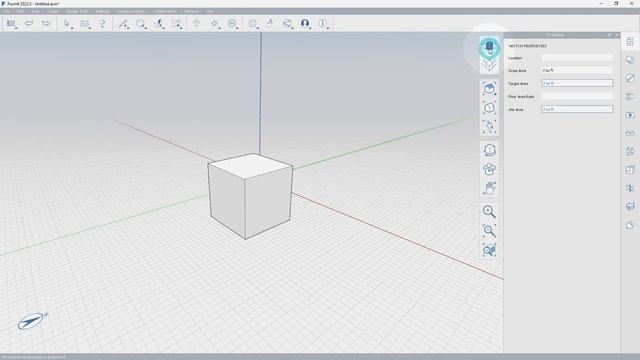
Task: Click the Floor Area Ratio field
Action: (577, 96)
